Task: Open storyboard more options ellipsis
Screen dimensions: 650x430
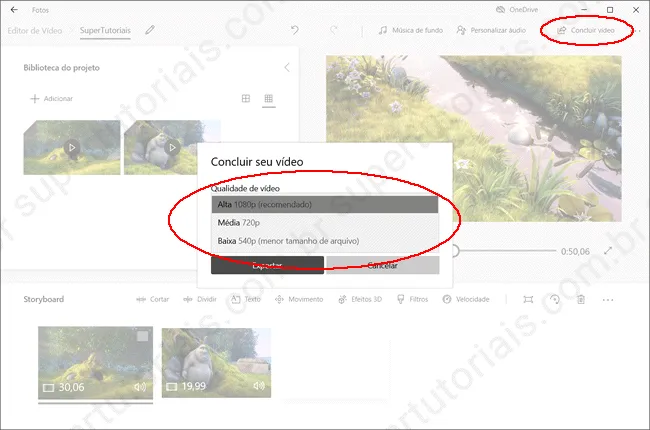Action: (608, 300)
